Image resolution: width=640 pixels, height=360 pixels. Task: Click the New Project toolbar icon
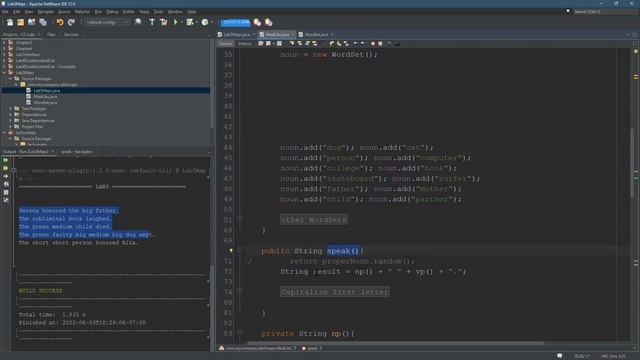click(20, 22)
